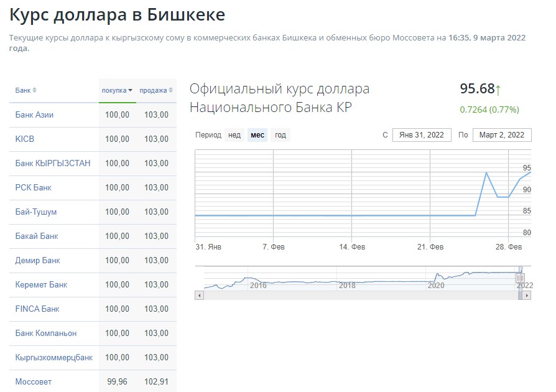
Task: Click chart navigator left scroll arrow
Action: [199, 295]
